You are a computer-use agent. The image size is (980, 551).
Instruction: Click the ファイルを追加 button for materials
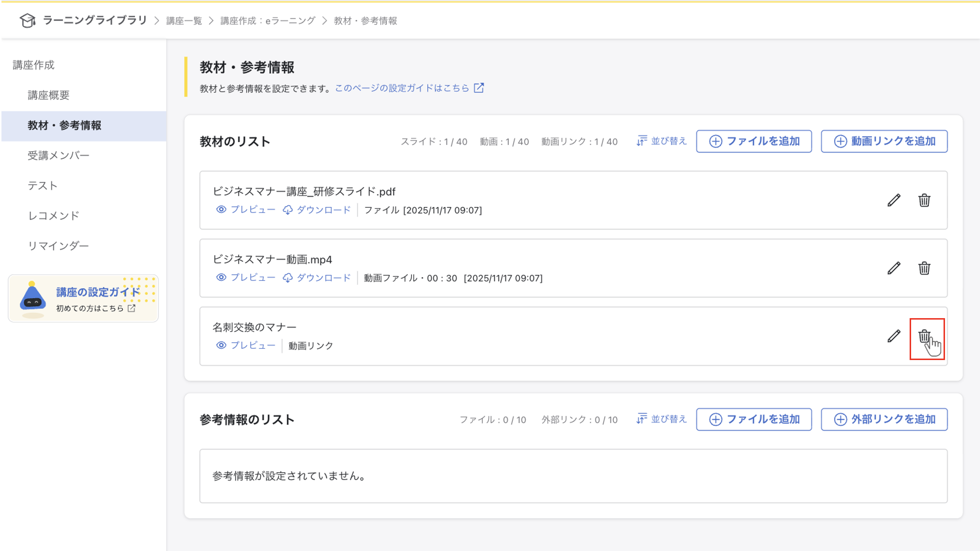(x=754, y=141)
